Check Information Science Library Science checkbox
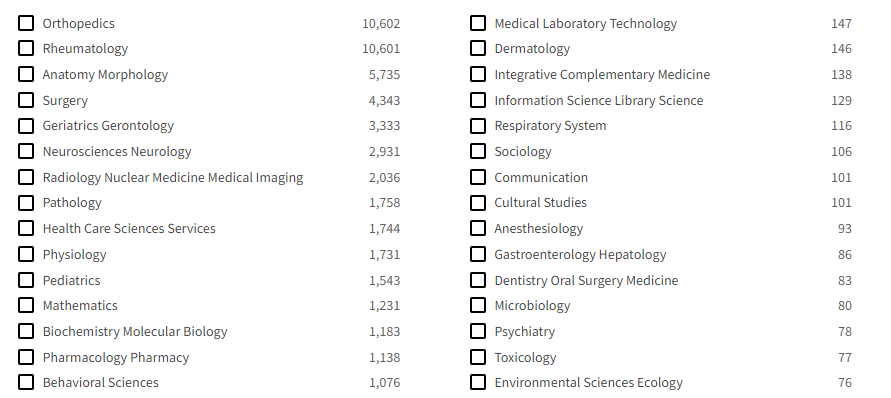891x398 pixels. click(x=478, y=100)
